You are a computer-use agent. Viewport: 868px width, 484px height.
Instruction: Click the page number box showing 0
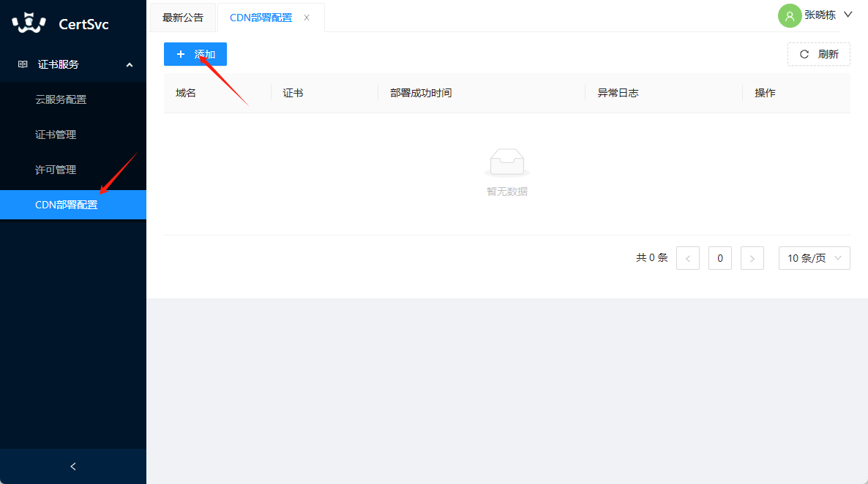point(719,257)
